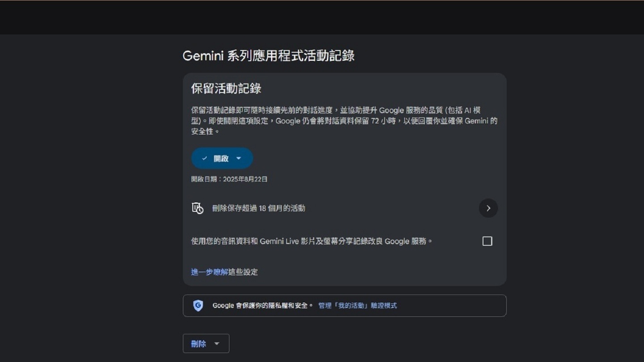Open the 開啟 activity status dropdown
Viewport: 644px width, 362px height.
(222, 158)
